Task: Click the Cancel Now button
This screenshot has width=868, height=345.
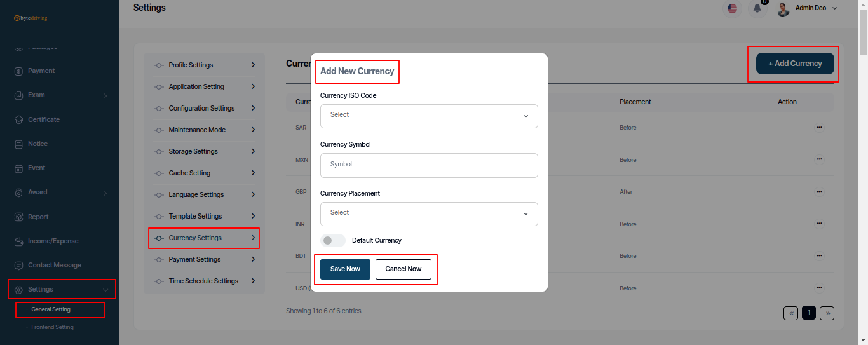Action: point(403,269)
